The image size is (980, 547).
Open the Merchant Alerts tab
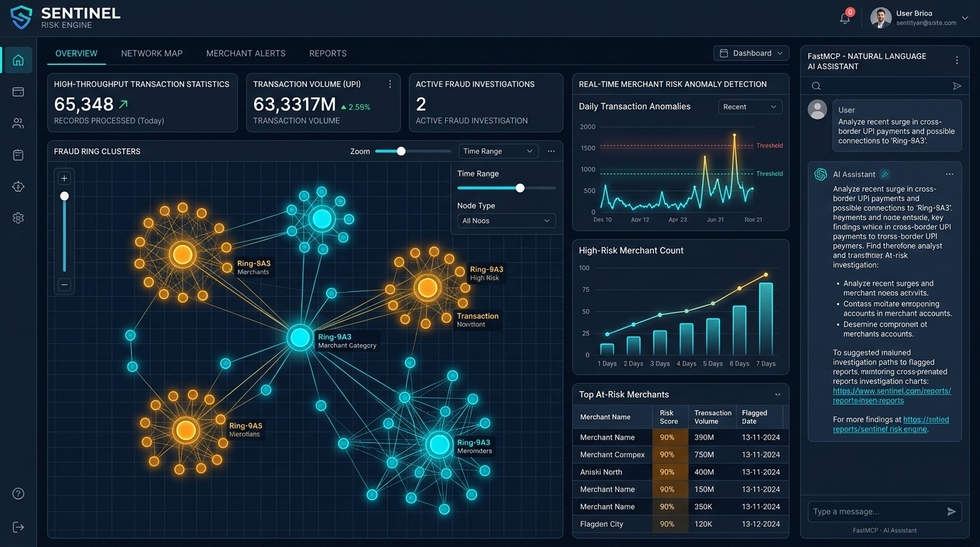click(246, 53)
